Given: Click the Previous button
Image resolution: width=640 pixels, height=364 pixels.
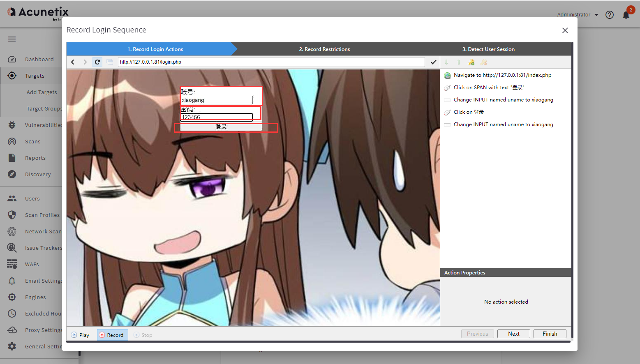Looking at the screenshot, I should click(477, 334).
